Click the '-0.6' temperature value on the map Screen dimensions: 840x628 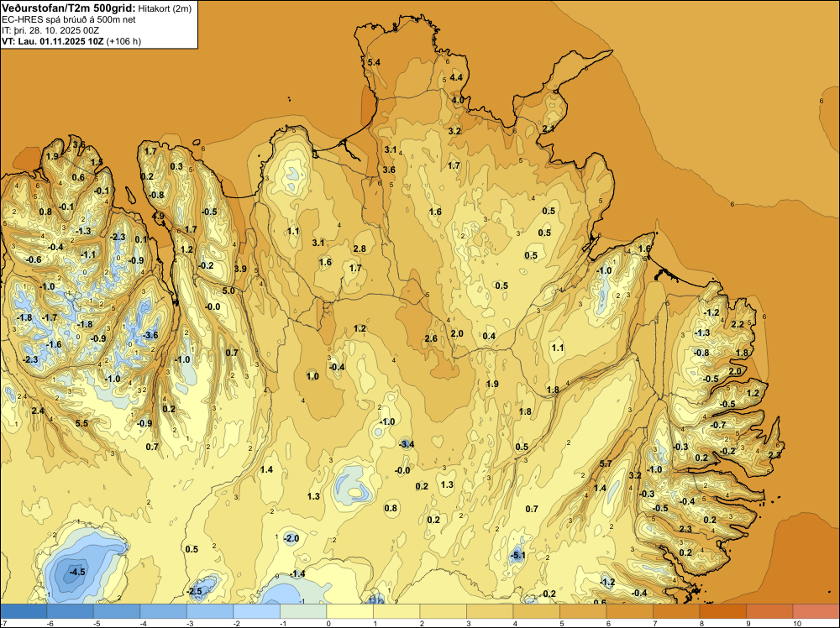(x=34, y=259)
